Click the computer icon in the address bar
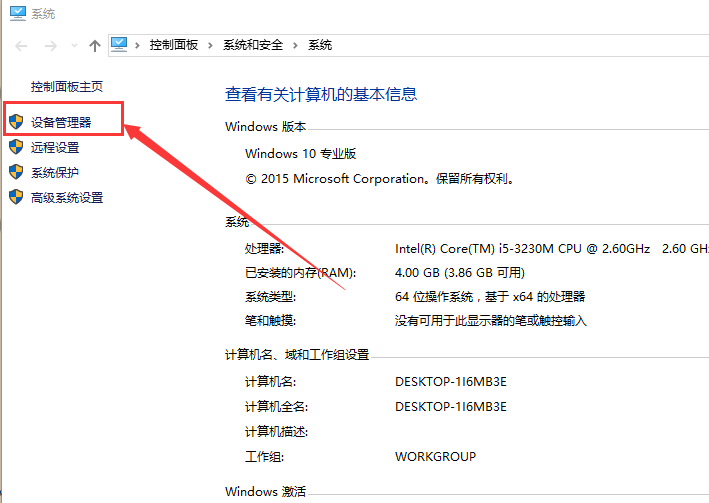Screen dimensions: 709x503 [x=119, y=45]
